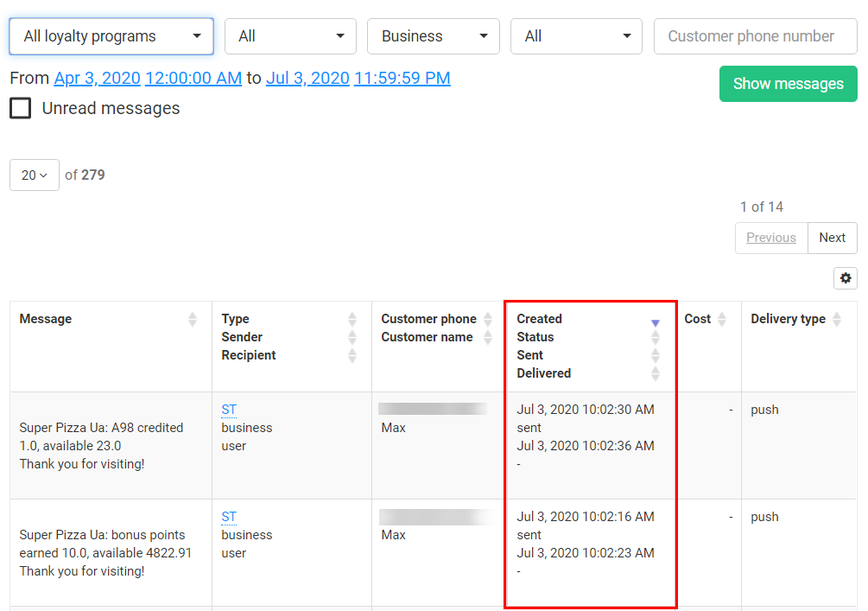This screenshot has height=611, width=868.
Task: Sort table by Message column arrows
Action: [x=192, y=320]
